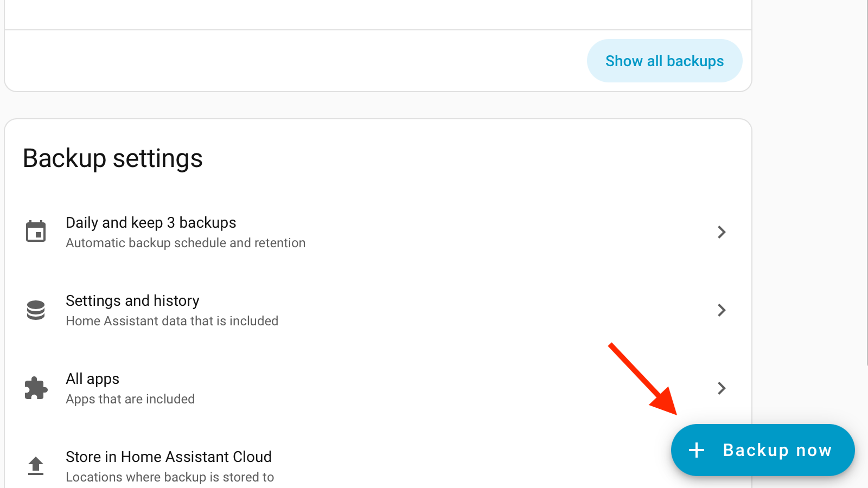Open Daily and keep 3 backups setting
This screenshot has height=488, width=868.
coord(151,223)
